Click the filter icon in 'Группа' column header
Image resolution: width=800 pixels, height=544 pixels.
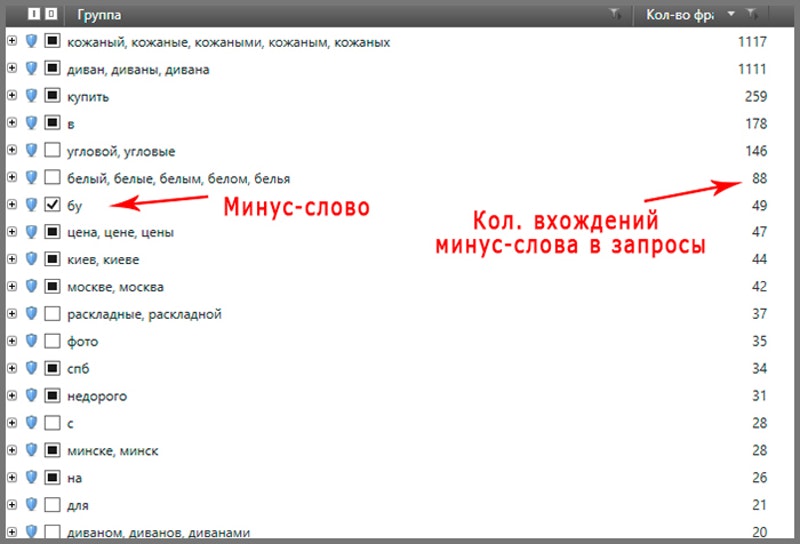(x=614, y=14)
